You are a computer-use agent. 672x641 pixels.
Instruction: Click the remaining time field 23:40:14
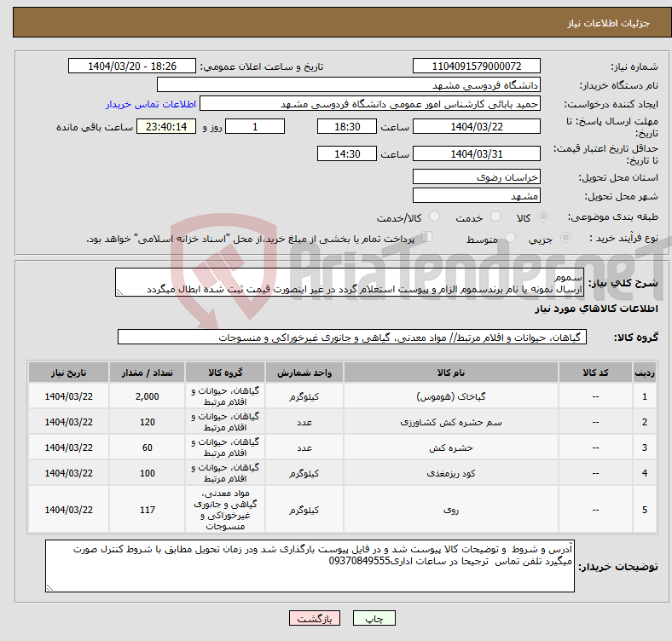[x=166, y=126]
